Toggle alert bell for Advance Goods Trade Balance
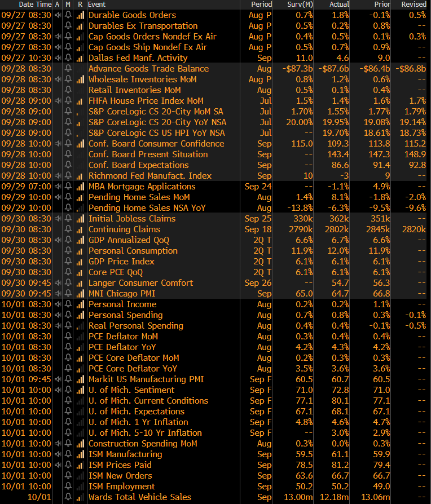This screenshot has width=431, height=504. (x=68, y=69)
